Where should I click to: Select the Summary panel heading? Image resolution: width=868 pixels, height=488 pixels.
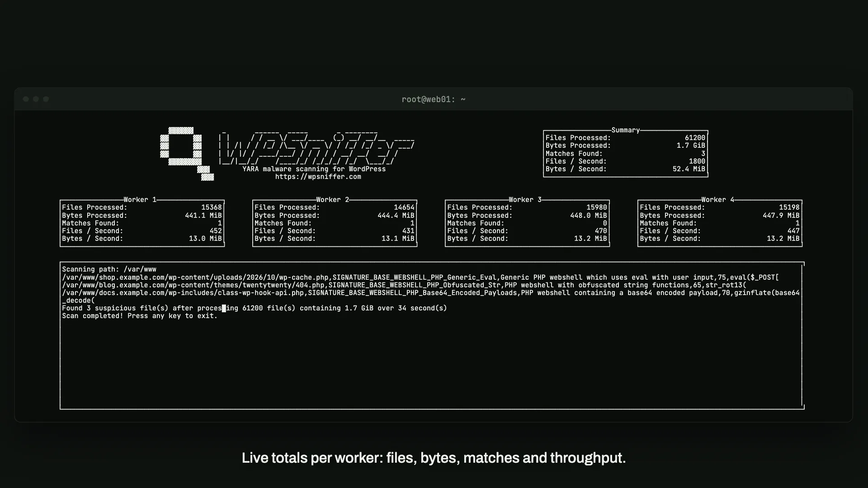click(626, 130)
